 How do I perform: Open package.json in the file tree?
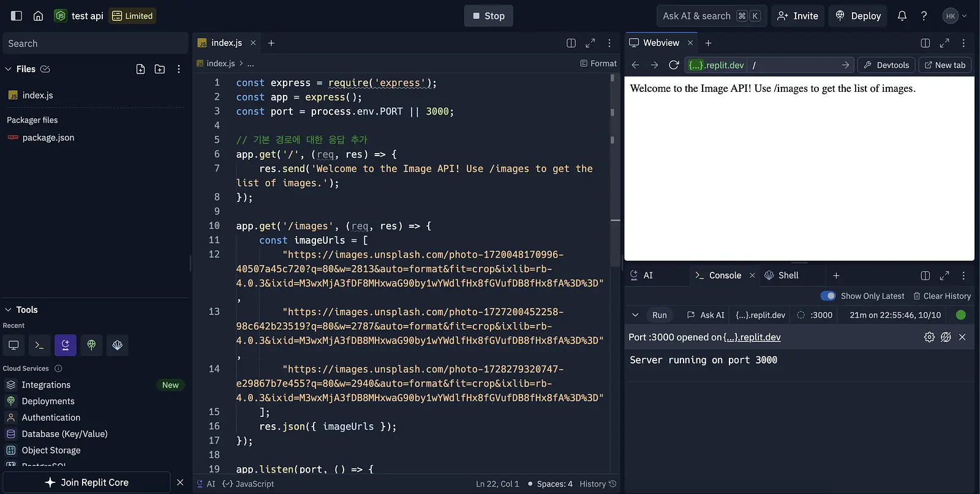[48, 138]
